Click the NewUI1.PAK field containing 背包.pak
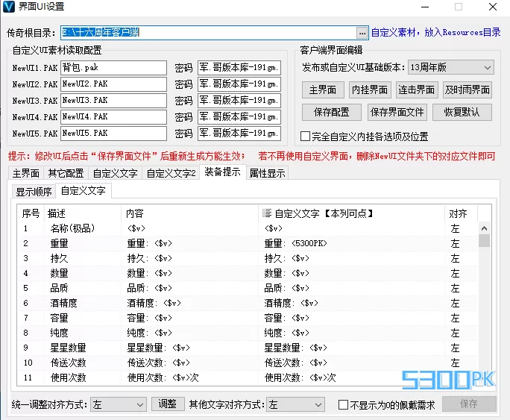510x420 pixels. [113, 68]
